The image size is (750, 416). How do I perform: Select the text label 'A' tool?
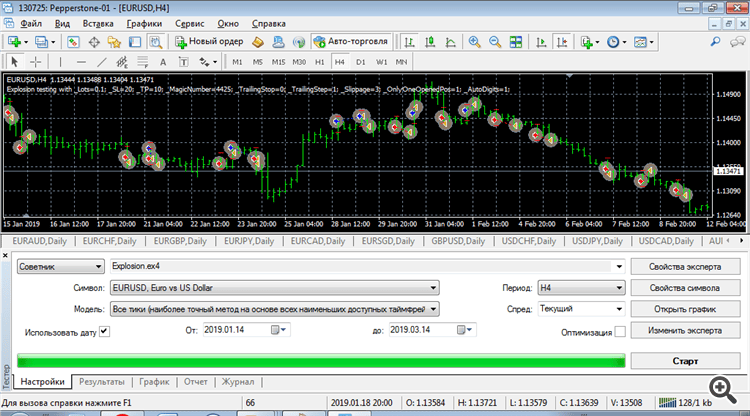(x=165, y=62)
